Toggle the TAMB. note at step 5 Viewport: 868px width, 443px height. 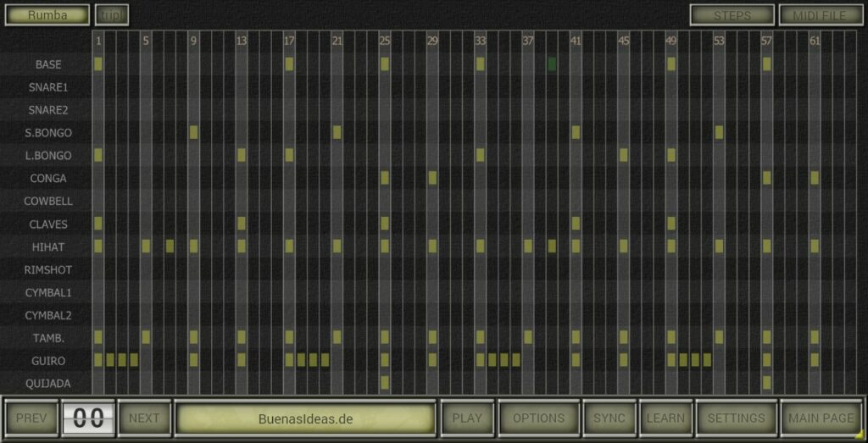click(x=146, y=337)
